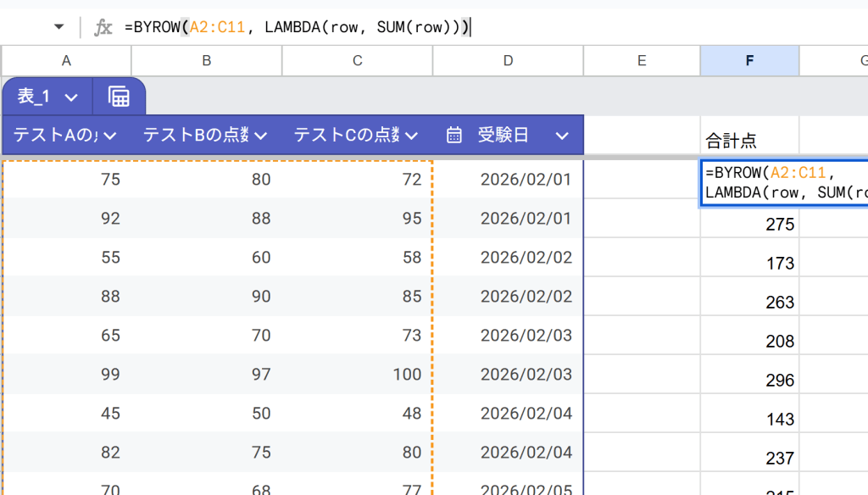Select cell with value 97
This screenshot has height=495, width=868.
207,375
